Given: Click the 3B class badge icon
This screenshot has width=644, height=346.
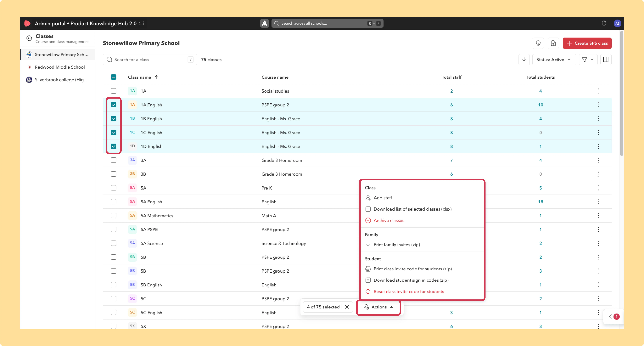Looking at the screenshot, I should click(132, 174).
